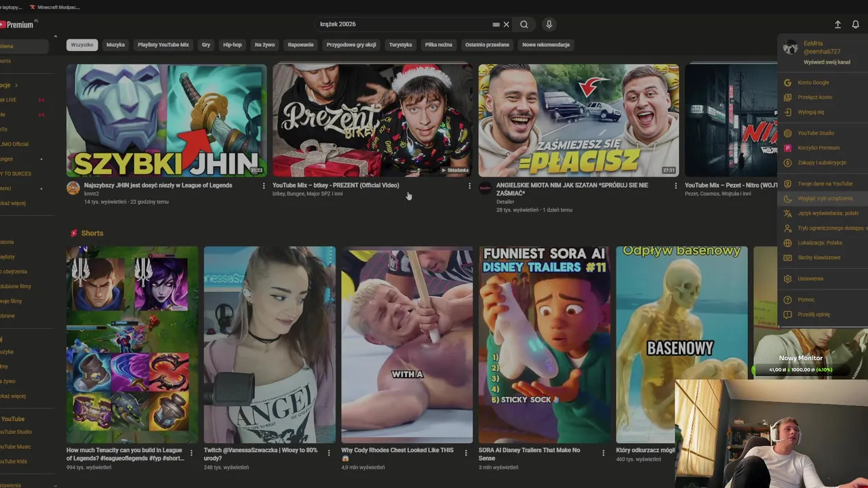The image size is (868, 488).
Task: Click the kmnt2 channel name
Action: coord(92,194)
